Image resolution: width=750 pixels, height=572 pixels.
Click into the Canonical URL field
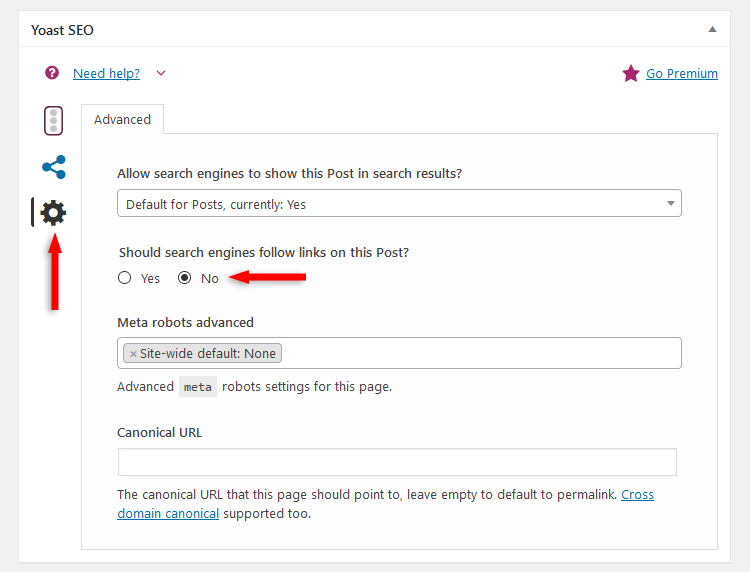click(397, 462)
